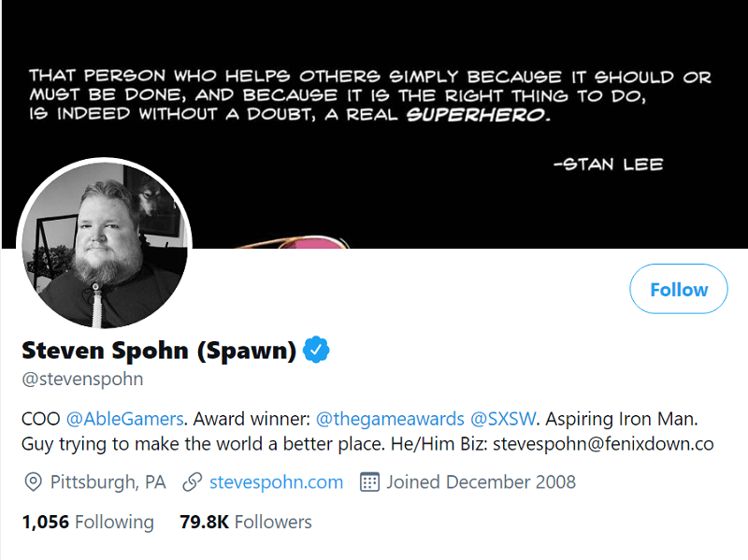
Task: Click the location pin icon
Action: click(33, 482)
